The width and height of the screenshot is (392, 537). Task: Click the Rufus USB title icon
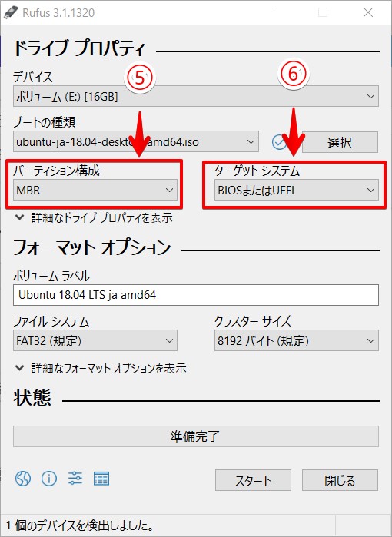10,12
